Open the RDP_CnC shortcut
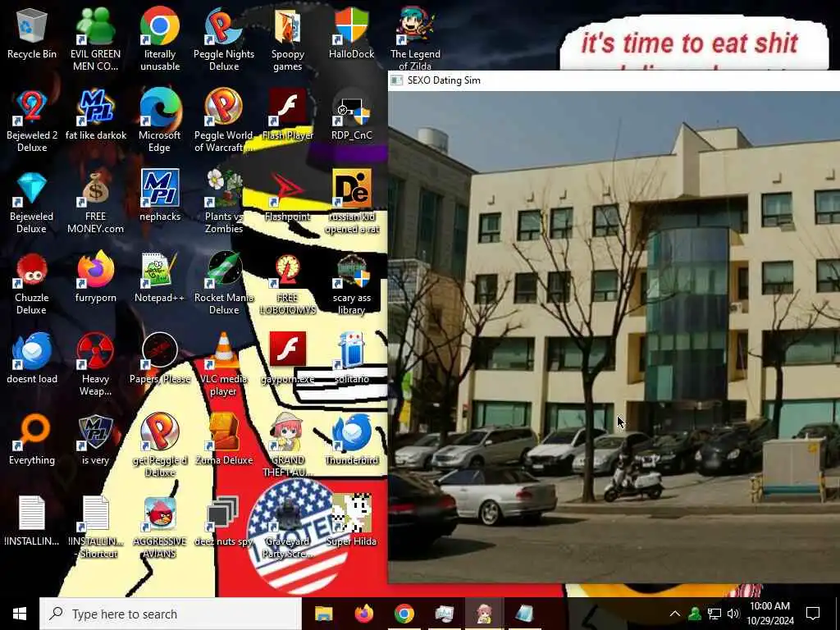This screenshot has width=840, height=630. pos(351,116)
